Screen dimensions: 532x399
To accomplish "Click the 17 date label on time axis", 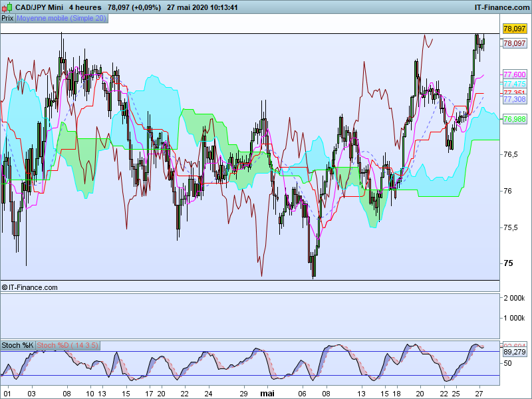I will click(149, 394).
